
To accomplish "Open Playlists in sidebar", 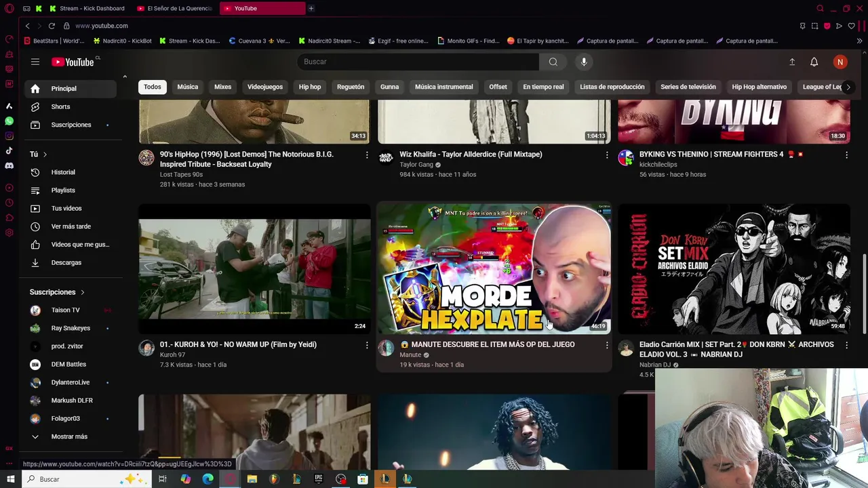I will (71, 190).
